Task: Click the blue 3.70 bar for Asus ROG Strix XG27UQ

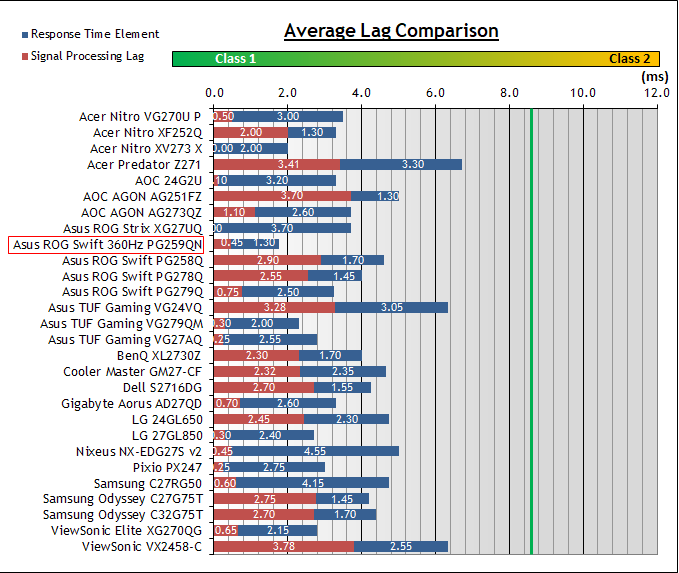Action: pos(282,228)
